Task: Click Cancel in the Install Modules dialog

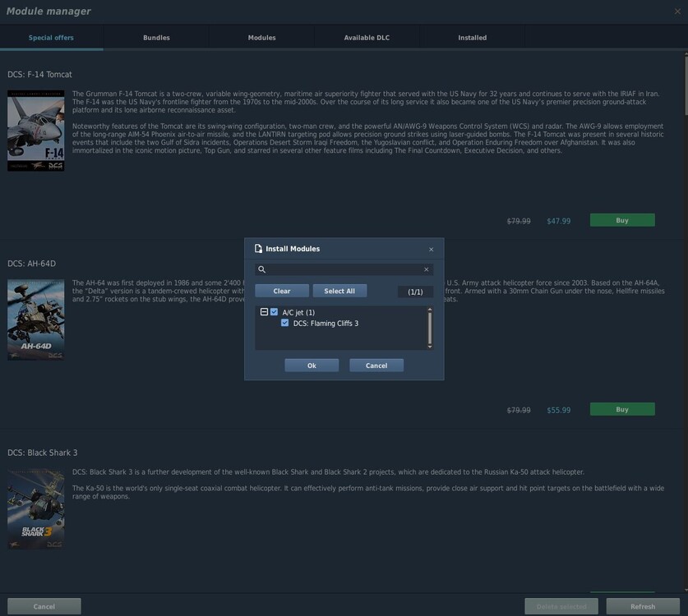Action: coord(376,365)
